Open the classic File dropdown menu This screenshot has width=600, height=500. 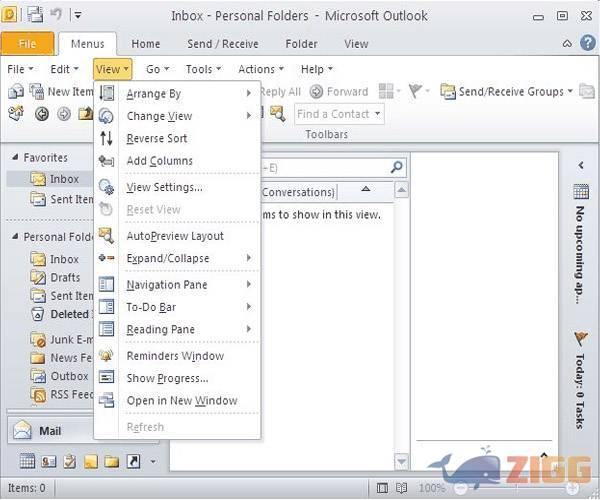click(x=20, y=69)
